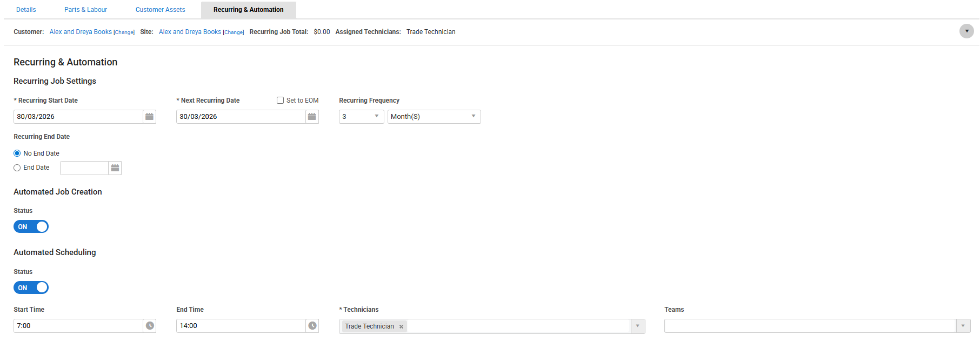Click Change link next to Customer
The height and width of the screenshot is (348, 980).
(x=124, y=32)
